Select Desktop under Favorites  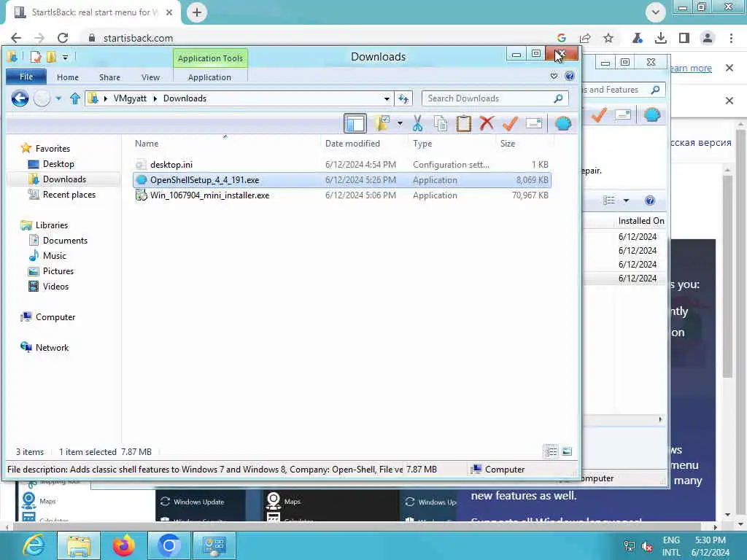[58, 164]
